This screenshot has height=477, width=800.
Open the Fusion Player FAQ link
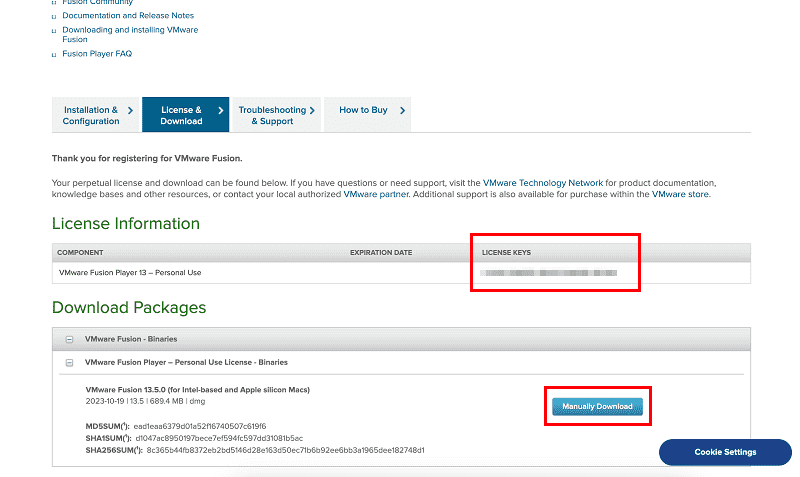pyautogui.click(x=97, y=54)
